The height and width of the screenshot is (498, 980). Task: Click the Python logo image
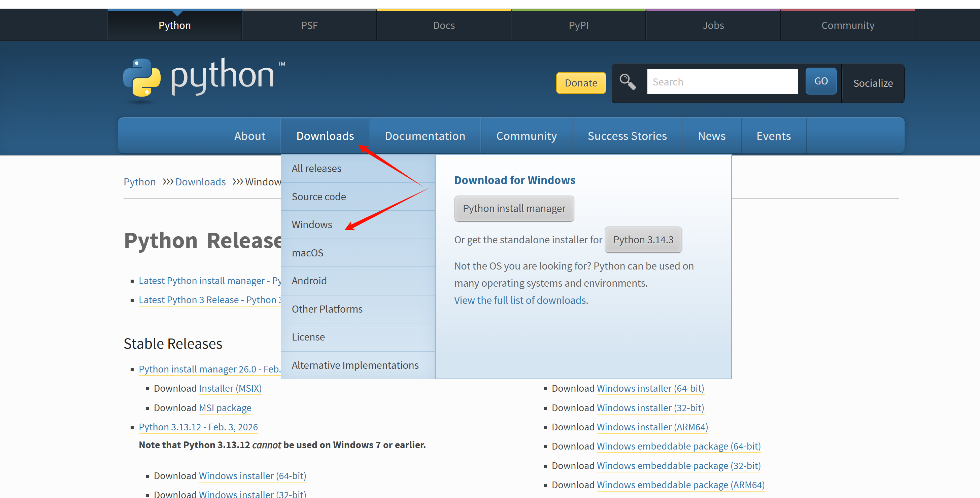point(203,78)
